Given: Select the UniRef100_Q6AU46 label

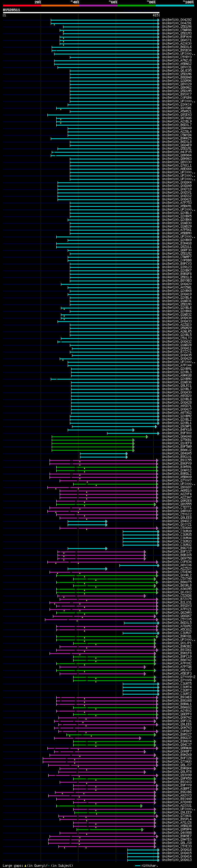Looking at the screenshot, I should point(177,436).
